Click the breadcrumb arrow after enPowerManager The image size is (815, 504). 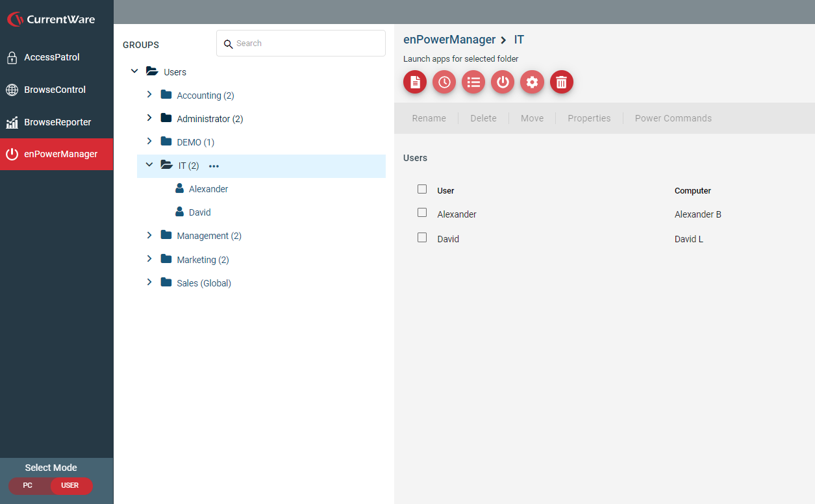click(x=503, y=40)
